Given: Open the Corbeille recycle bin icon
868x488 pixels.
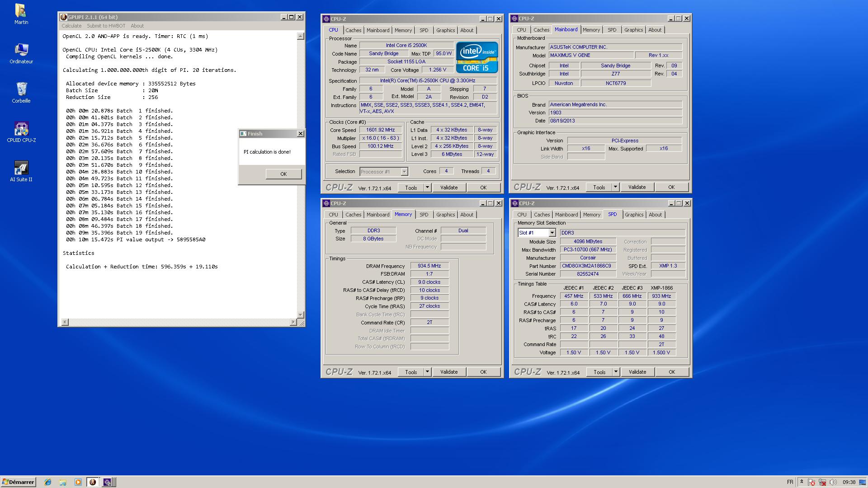Looking at the screenshot, I should coord(21,93).
